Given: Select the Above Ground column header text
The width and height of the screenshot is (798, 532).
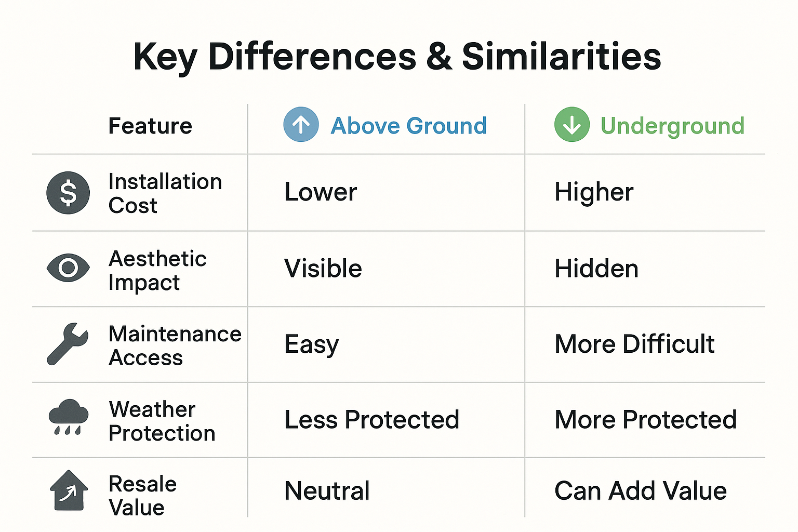Looking at the screenshot, I should (x=408, y=126).
